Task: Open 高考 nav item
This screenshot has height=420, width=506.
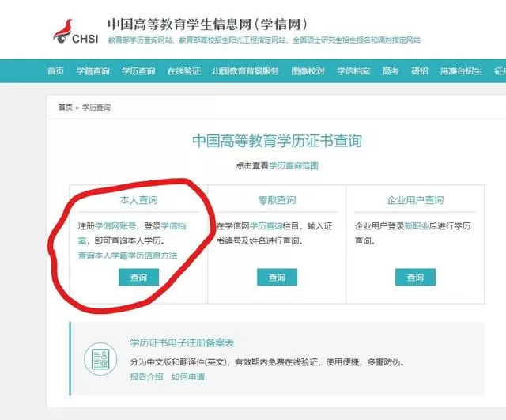Action: point(391,71)
